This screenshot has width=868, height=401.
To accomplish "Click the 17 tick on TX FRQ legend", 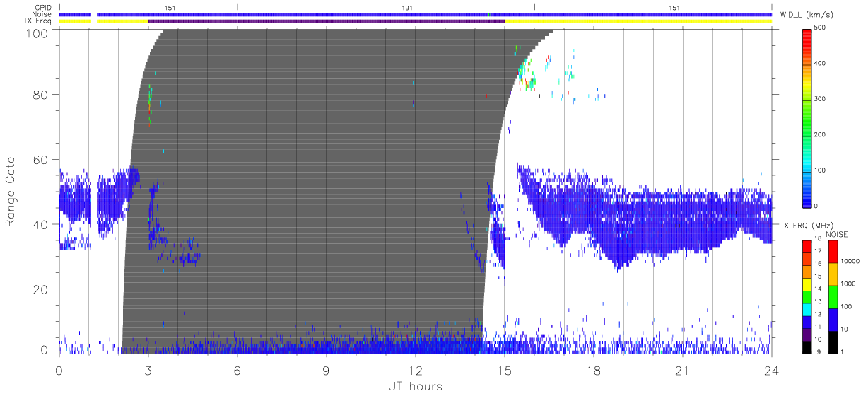I will tap(818, 251).
